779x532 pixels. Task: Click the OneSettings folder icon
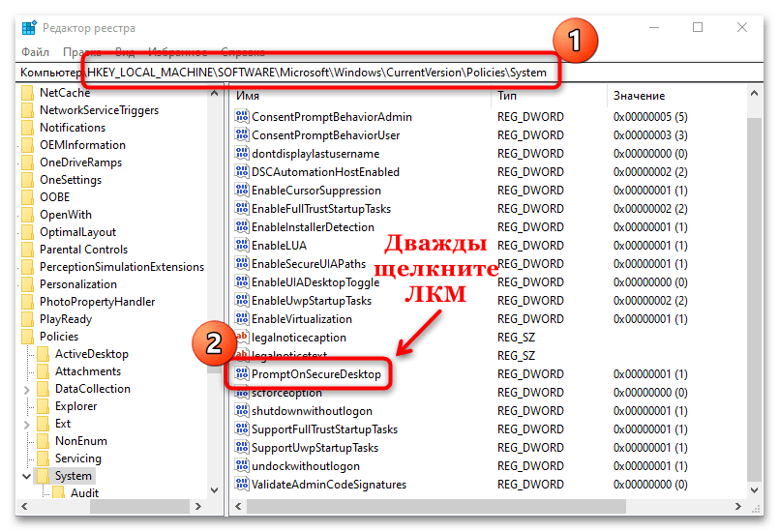[28, 180]
